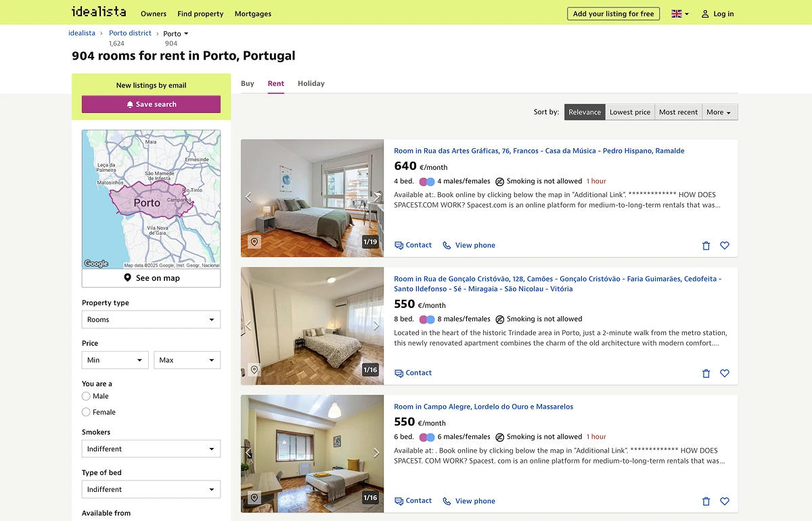Screen dimensions: 812x521
Task: Open Room in Rua de Gonçalo Cristóvão listing
Action: pos(558,284)
